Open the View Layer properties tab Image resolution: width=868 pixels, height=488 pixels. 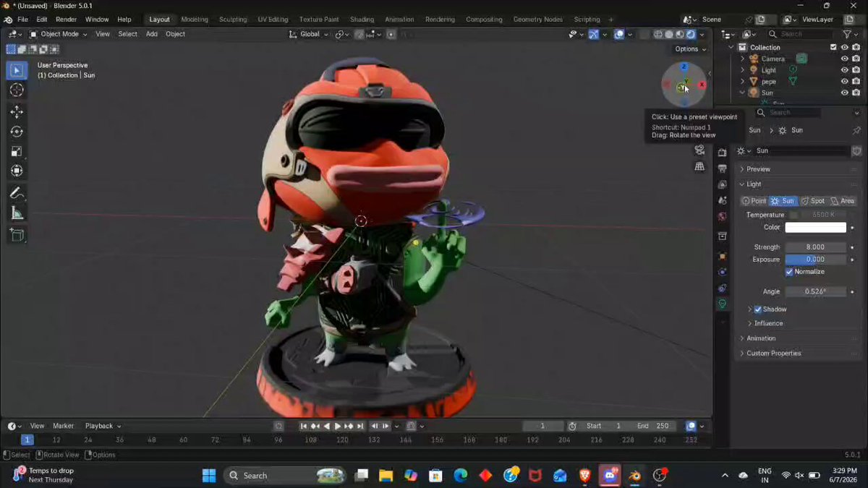tap(722, 184)
